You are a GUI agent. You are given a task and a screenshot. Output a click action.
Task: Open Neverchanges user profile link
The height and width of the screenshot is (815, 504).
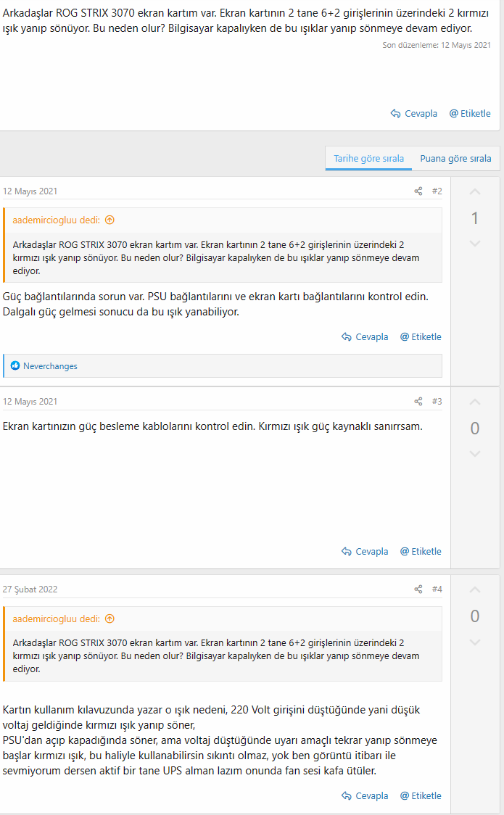point(50,366)
